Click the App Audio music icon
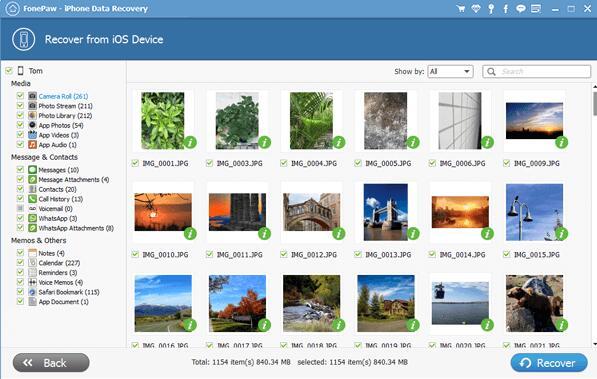Viewport: 597px width, 379px height. coord(32,145)
